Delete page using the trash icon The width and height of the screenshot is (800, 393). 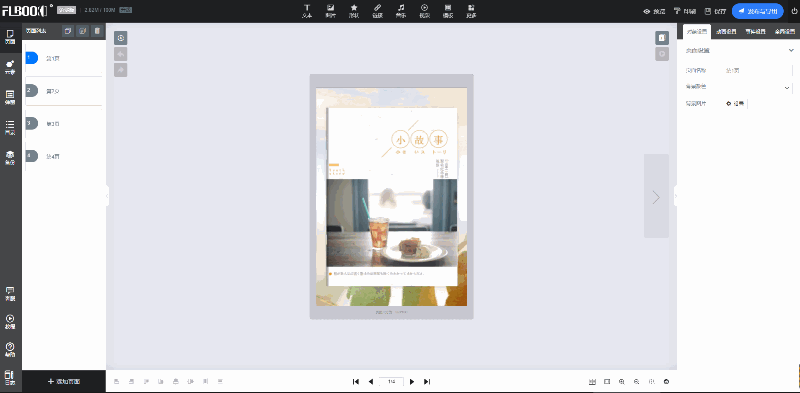[97, 31]
